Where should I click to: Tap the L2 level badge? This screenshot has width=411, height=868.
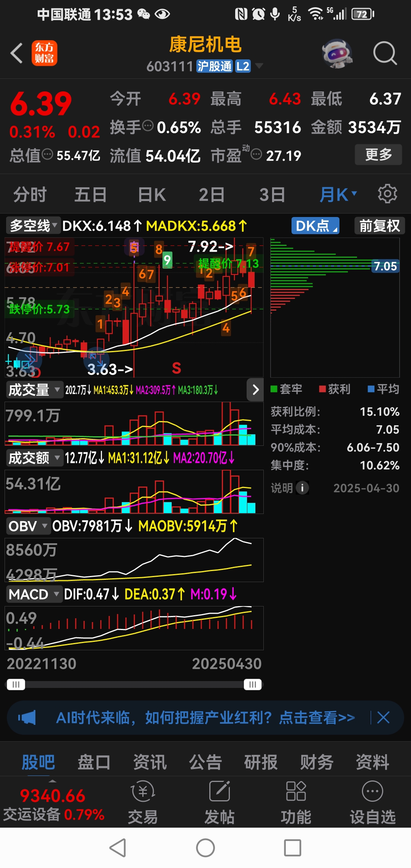[243, 66]
